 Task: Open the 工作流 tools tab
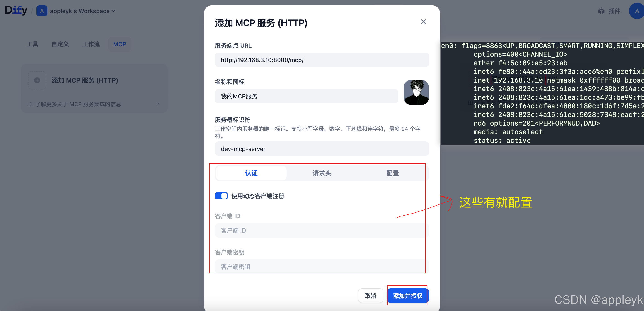(91, 44)
